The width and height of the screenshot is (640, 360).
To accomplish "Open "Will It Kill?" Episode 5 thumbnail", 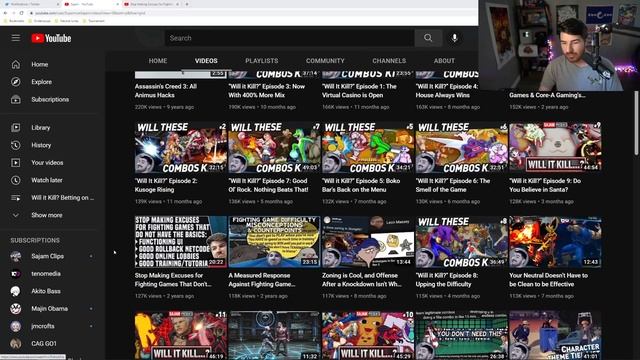I will pyautogui.click(x=368, y=148).
